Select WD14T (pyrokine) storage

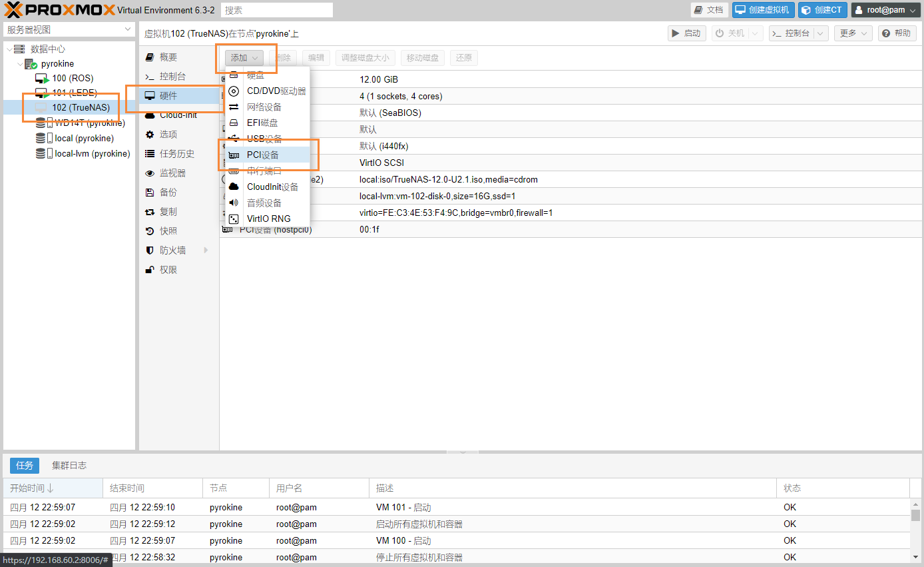point(89,123)
